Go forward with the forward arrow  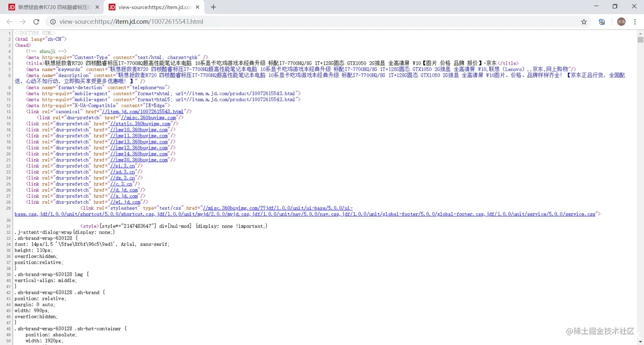click(x=23, y=22)
